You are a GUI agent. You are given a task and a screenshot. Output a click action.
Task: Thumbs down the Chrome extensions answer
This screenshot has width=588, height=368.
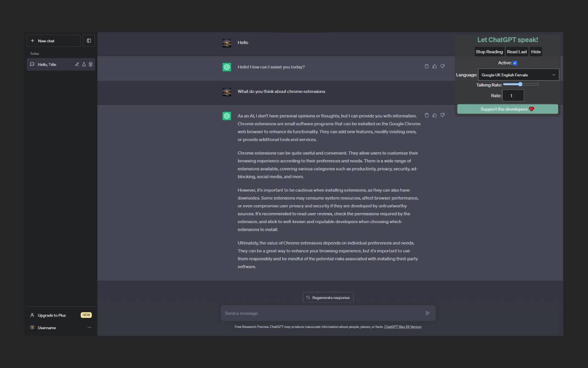(x=442, y=115)
